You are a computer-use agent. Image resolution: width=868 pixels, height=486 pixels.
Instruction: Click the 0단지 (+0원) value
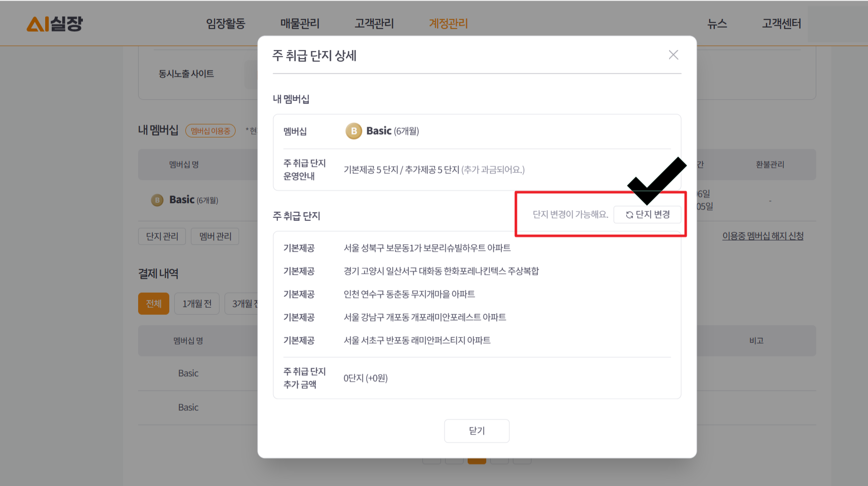tap(366, 378)
